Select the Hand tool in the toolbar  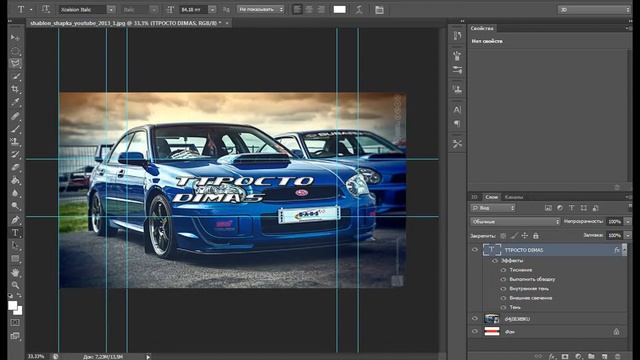(15, 272)
